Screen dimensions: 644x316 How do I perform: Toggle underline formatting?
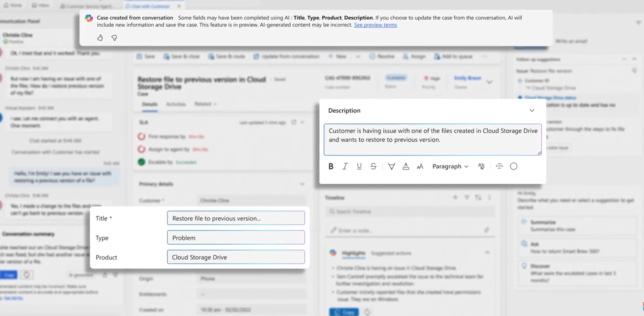tap(359, 166)
